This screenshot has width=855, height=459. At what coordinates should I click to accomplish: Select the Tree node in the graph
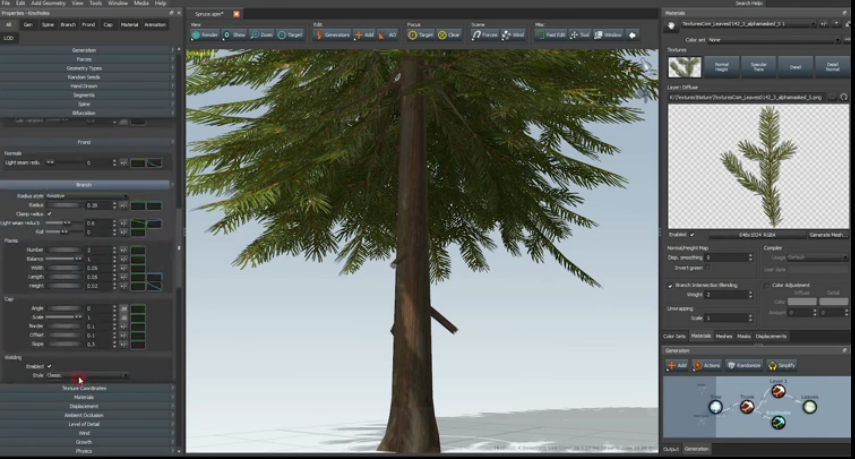click(715, 406)
